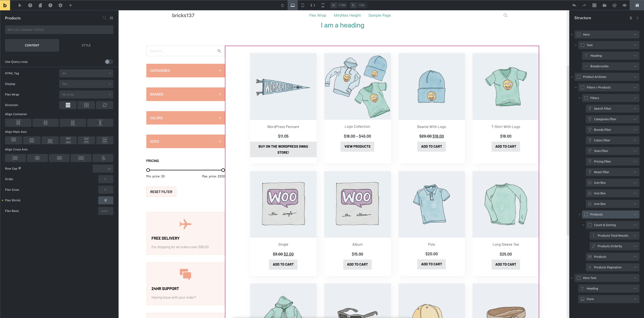The width and height of the screenshot is (644, 318).
Task: Open the help question mark icon
Action: [x=30, y=5]
